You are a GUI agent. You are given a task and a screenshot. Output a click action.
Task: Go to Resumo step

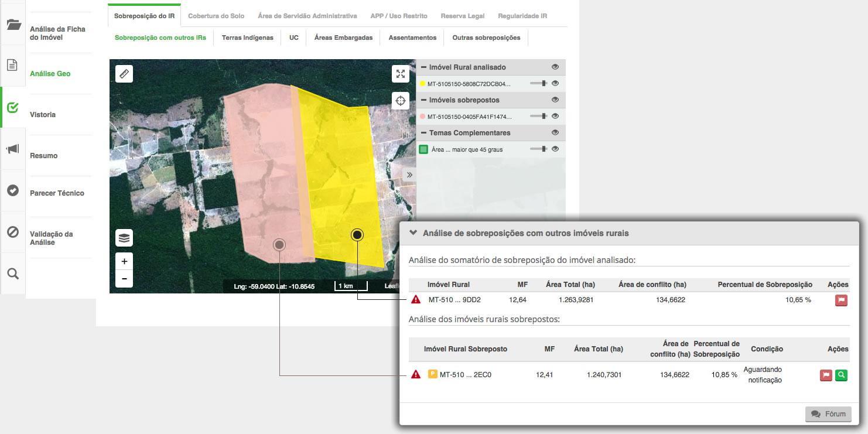44,156
